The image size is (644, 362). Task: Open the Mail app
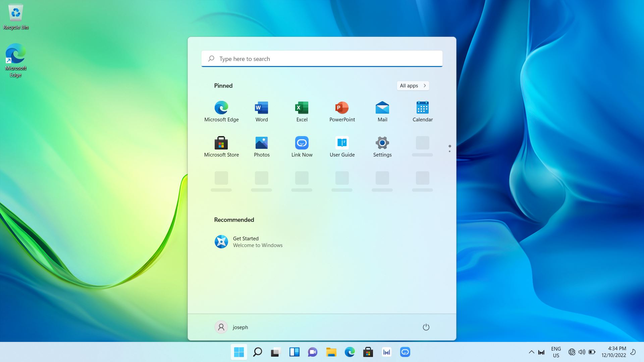(x=382, y=112)
